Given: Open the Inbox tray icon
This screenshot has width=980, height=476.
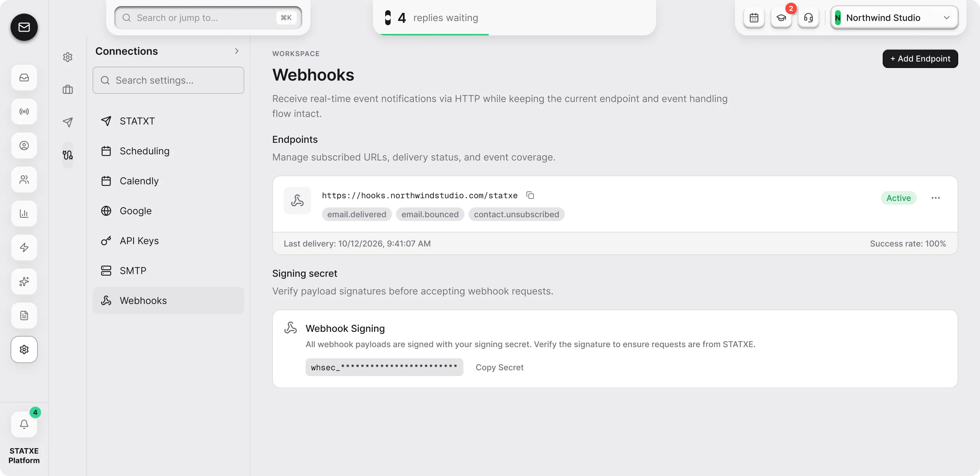Looking at the screenshot, I should point(24,78).
